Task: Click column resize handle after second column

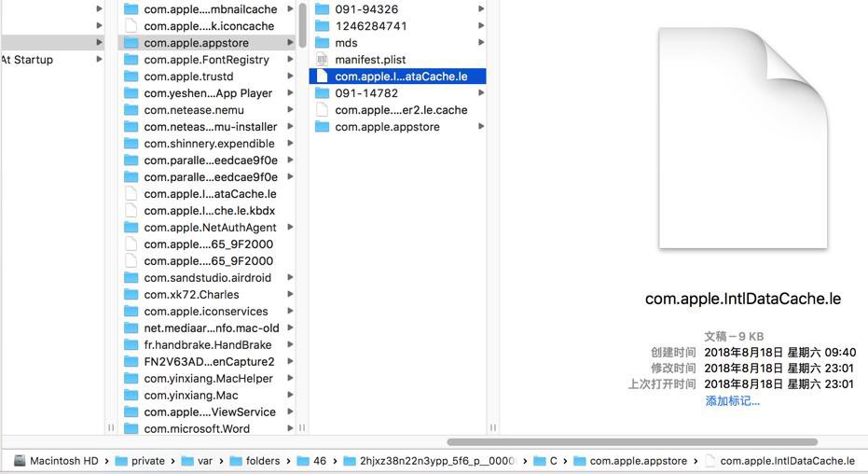Action: click(x=302, y=427)
